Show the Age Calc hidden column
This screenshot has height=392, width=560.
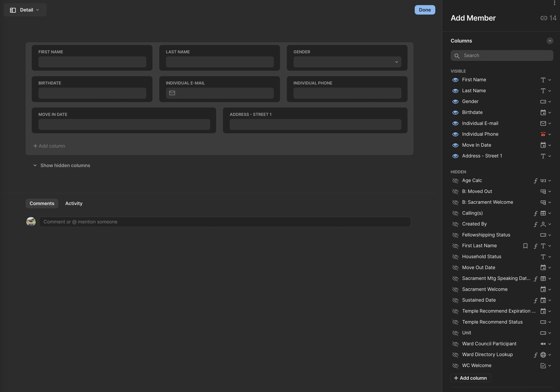(x=455, y=181)
